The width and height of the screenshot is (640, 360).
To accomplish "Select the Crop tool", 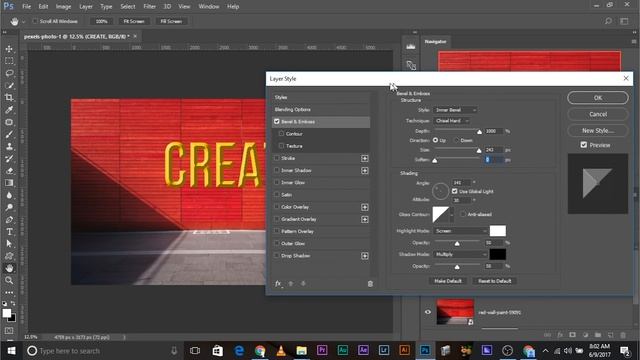I will (9, 98).
